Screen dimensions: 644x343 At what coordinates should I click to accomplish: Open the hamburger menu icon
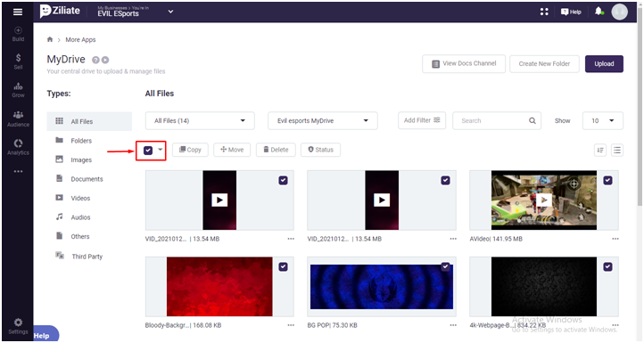point(18,12)
